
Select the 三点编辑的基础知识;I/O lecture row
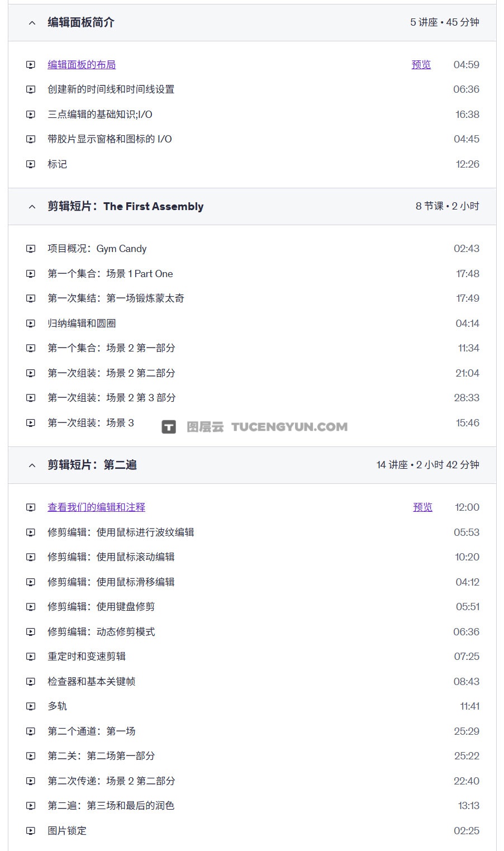[x=100, y=115]
